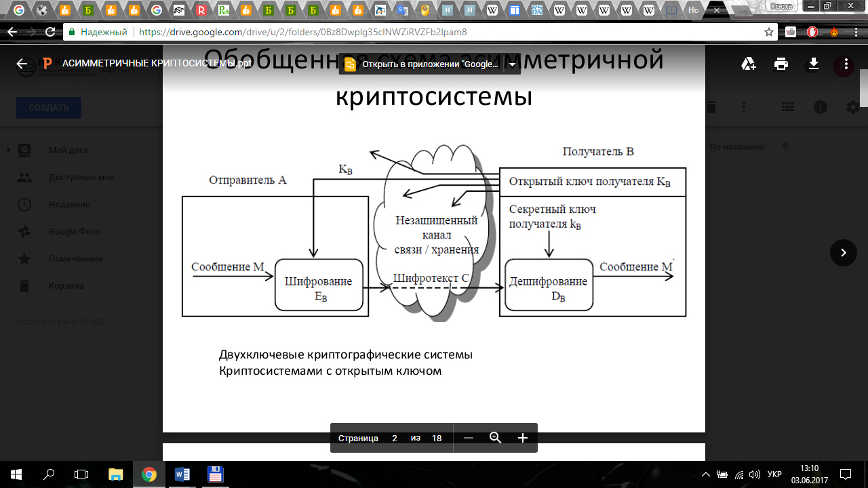Print the presentation using the printer icon
This screenshot has width=868, height=488.
(781, 64)
